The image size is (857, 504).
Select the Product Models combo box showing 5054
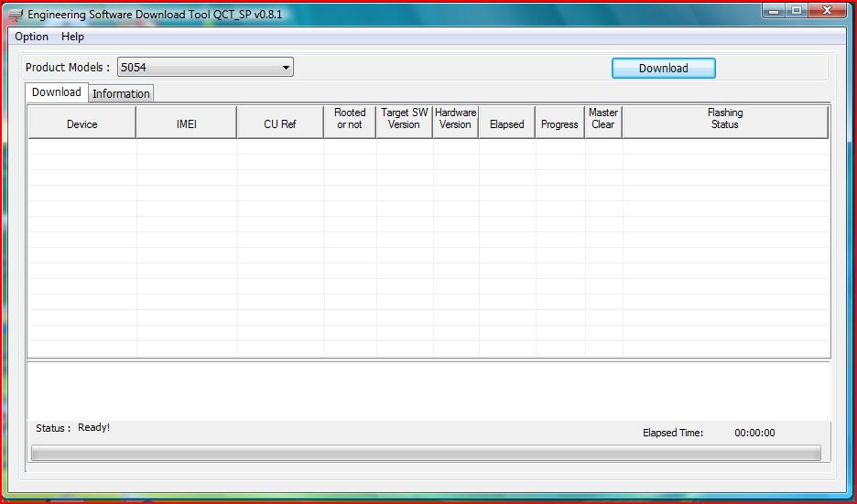tap(205, 67)
